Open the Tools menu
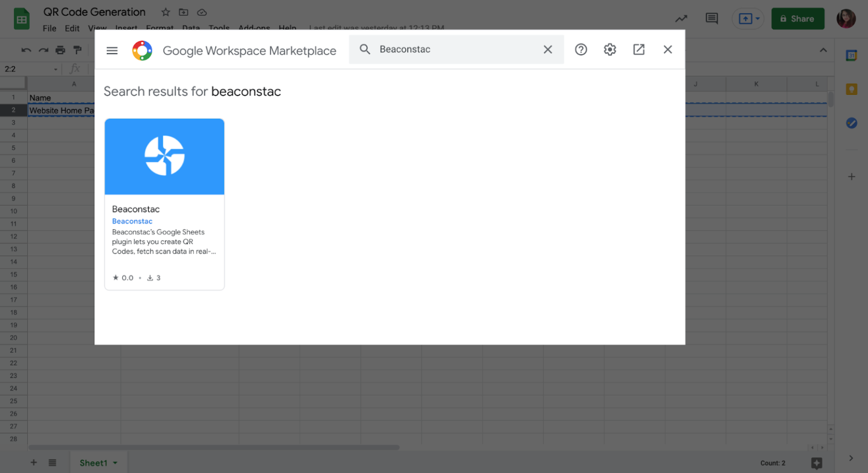Screen dimensions: 868x473 [x=219, y=28]
